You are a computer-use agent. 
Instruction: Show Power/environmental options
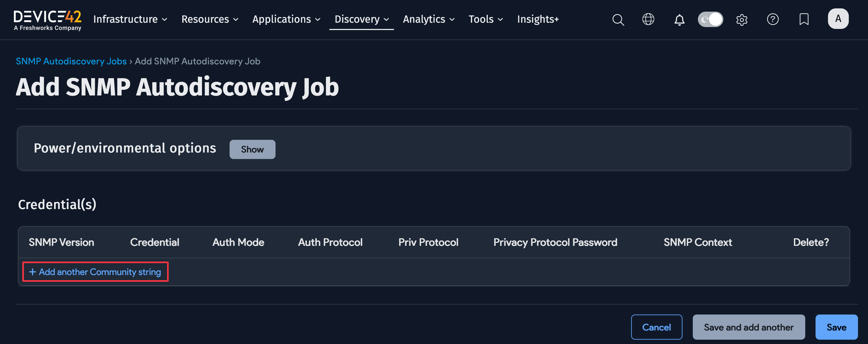(252, 149)
